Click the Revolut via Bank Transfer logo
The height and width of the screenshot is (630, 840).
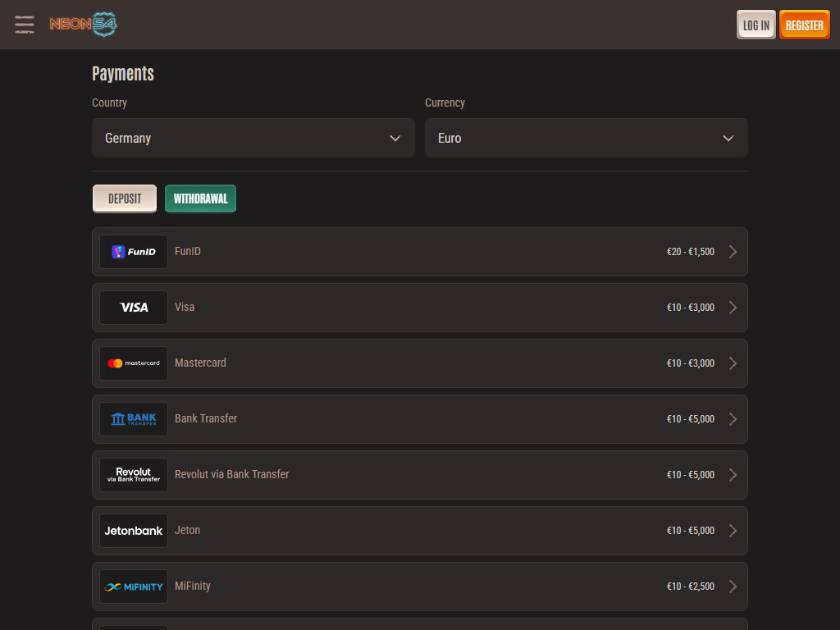click(134, 475)
